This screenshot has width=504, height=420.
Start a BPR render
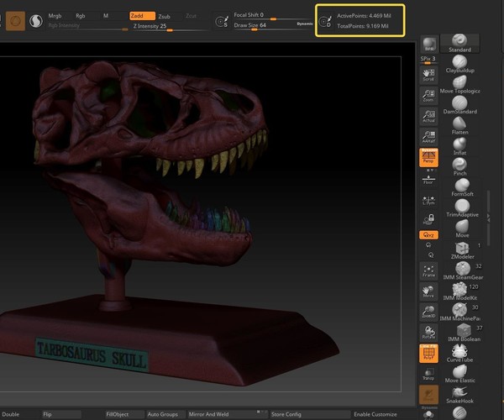pyautogui.click(x=429, y=44)
